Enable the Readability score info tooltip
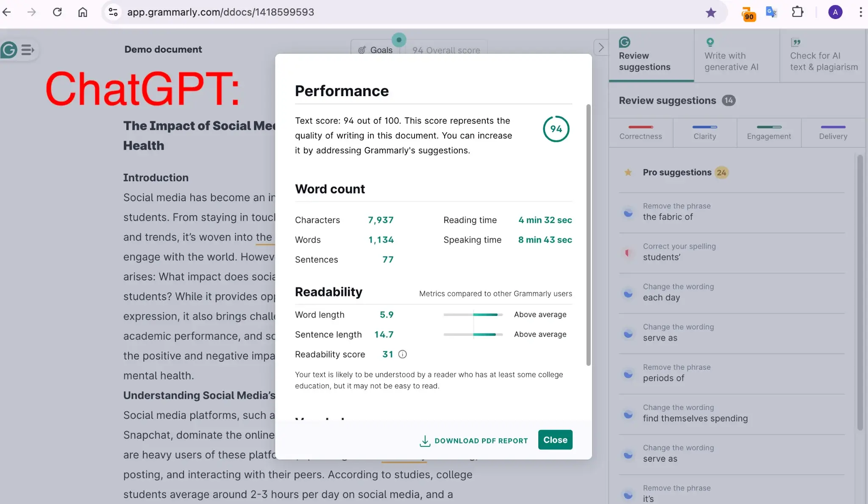Viewport: 868px width, 504px height. (402, 354)
